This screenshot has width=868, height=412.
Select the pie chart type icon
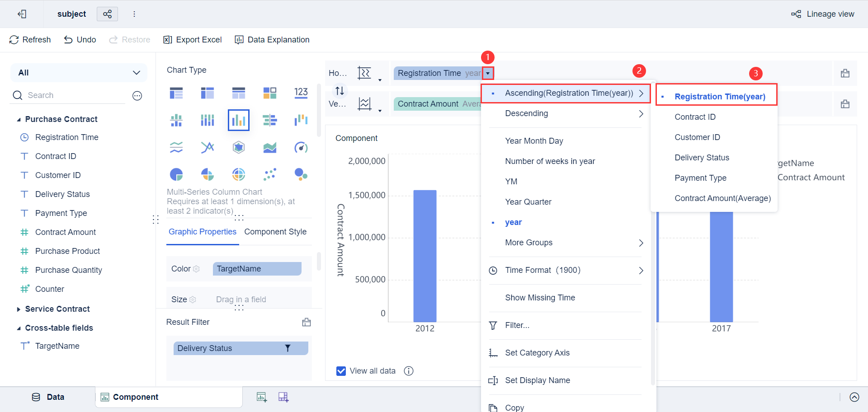[x=176, y=174]
